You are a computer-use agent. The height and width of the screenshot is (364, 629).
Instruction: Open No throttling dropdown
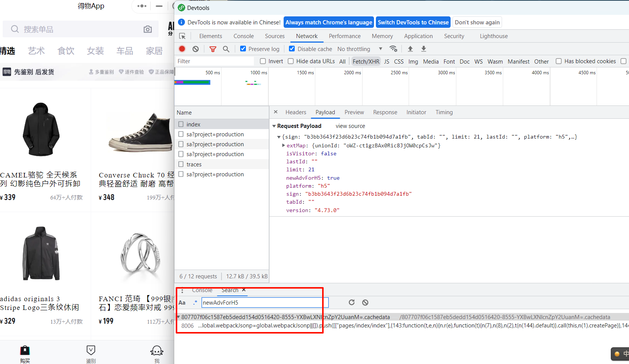coord(359,49)
